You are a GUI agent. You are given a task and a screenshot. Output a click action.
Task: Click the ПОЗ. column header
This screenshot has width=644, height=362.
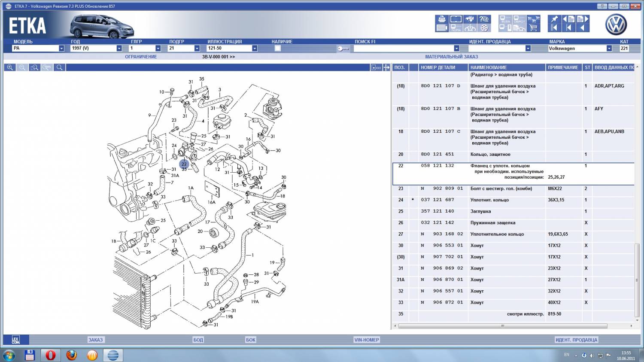tap(400, 67)
